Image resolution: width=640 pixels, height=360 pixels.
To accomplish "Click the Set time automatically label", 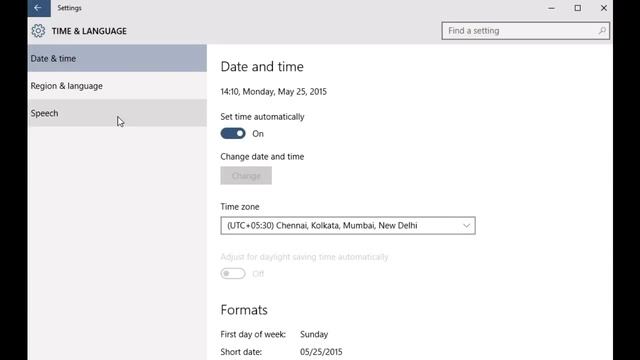I will pos(262,117).
